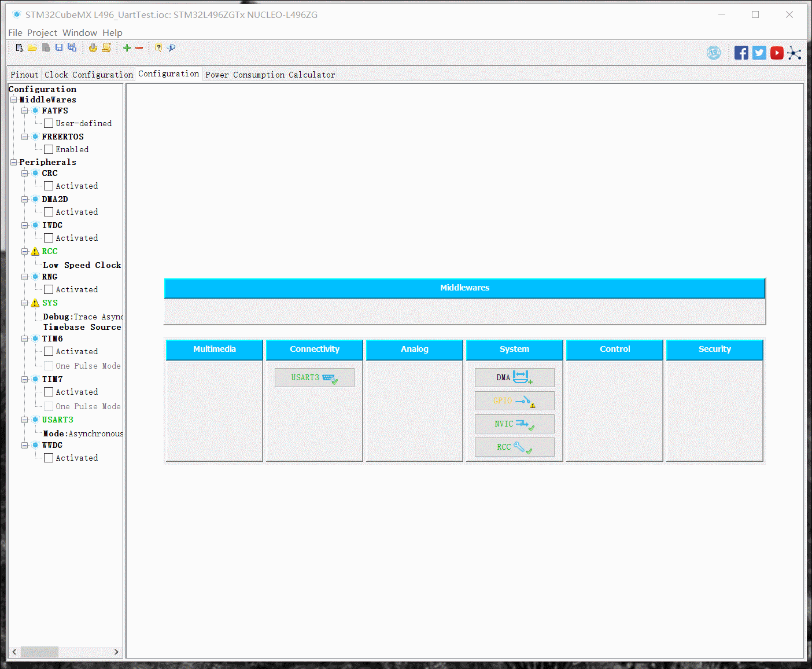Open the Project menu
The height and width of the screenshot is (669, 812).
point(42,33)
